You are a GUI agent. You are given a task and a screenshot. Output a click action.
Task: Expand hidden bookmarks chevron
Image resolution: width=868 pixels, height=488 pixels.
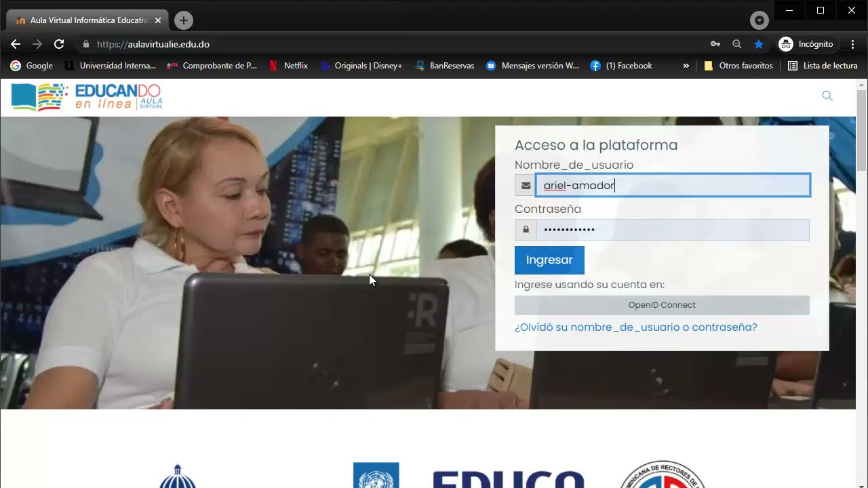click(686, 66)
